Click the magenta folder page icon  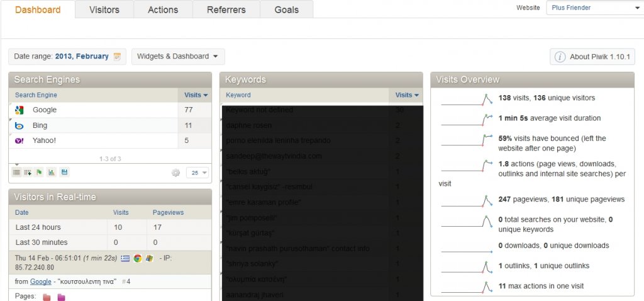[x=61, y=297]
